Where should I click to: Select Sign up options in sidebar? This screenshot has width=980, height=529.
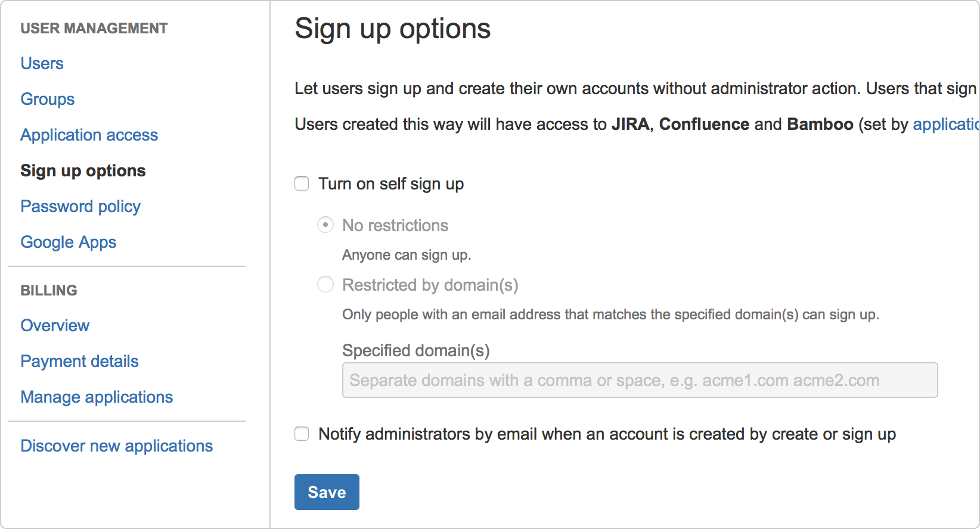(83, 171)
